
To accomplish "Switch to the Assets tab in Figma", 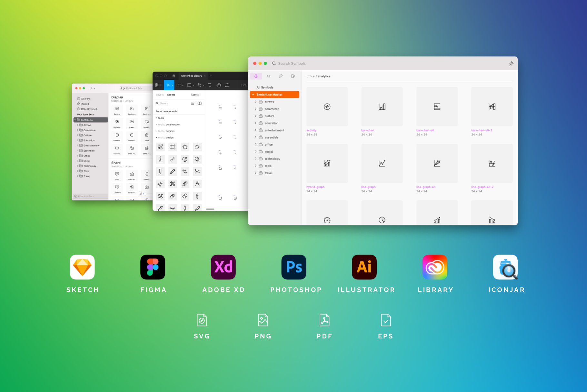I will [171, 95].
